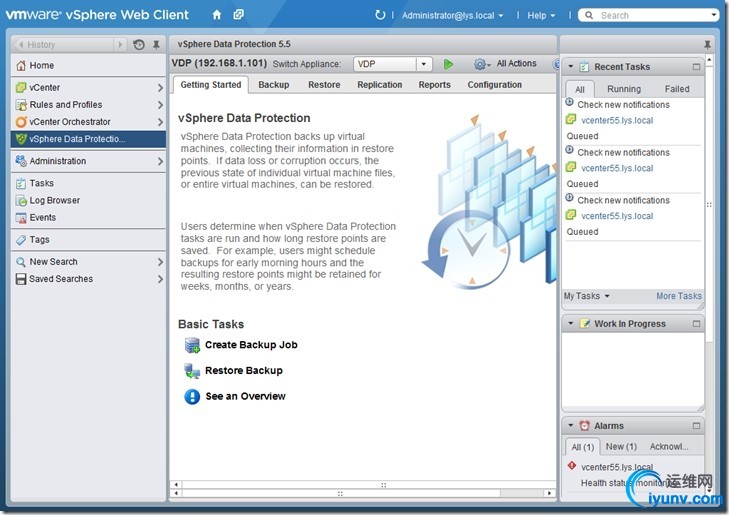
Task: Collapse the Work In Progress section
Action: tap(570, 324)
